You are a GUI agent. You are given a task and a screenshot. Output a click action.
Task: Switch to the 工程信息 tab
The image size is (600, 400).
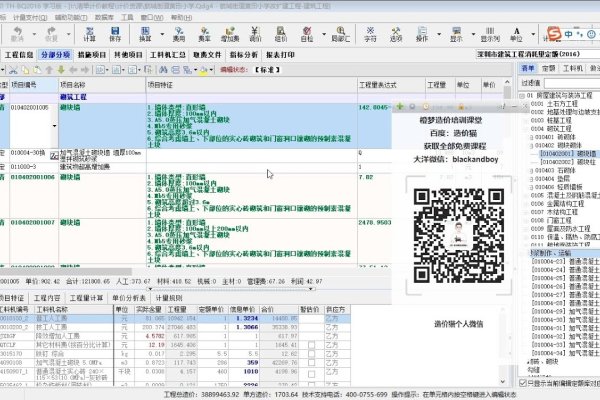pos(19,55)
